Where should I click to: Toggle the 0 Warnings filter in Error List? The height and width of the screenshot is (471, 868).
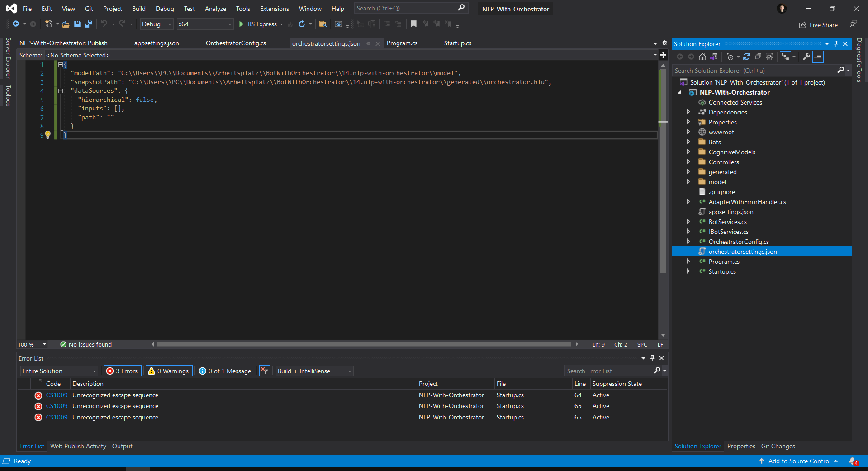click(168, 371)
